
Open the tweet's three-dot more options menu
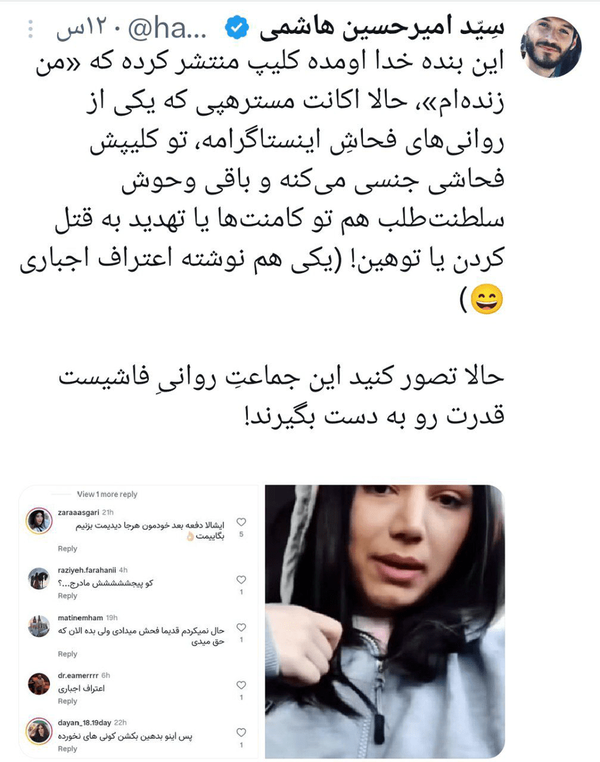tap(31, 30)
